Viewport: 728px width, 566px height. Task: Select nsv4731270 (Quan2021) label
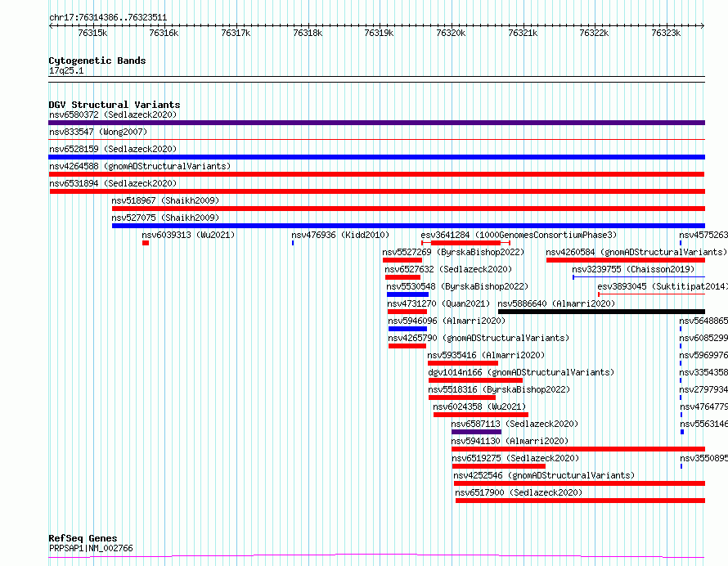click(438, 303)
